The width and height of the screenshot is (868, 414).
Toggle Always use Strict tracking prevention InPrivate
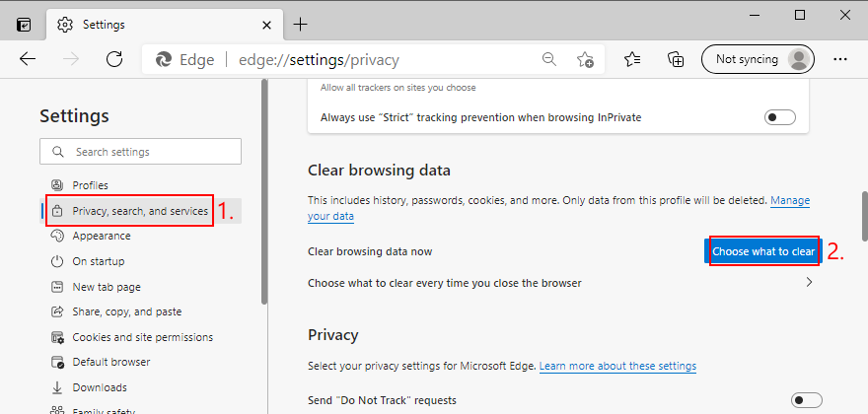pyautogui.click(x=780, y=117)
